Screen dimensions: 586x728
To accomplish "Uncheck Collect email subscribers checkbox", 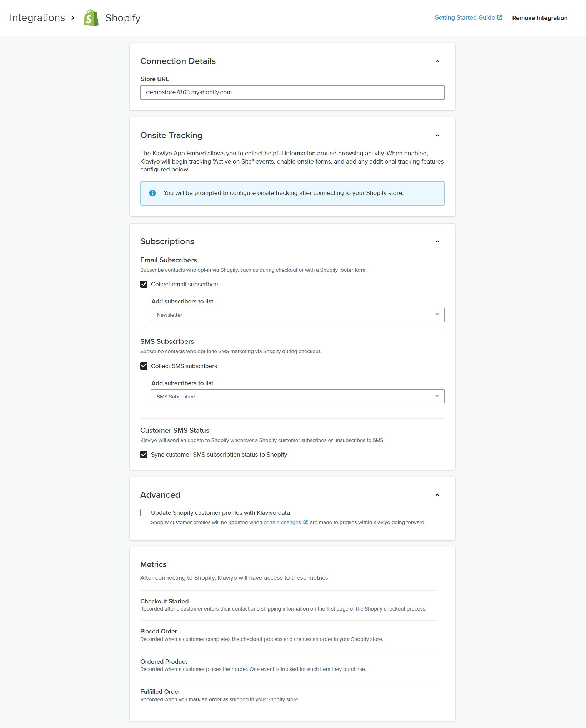I will click(x=144, y=284).
